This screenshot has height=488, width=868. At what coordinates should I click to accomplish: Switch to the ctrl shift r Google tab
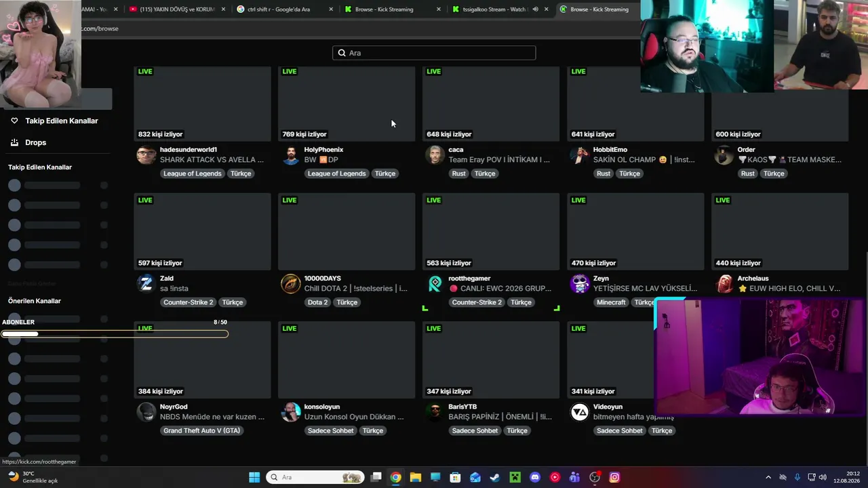[x=285, y=9]
